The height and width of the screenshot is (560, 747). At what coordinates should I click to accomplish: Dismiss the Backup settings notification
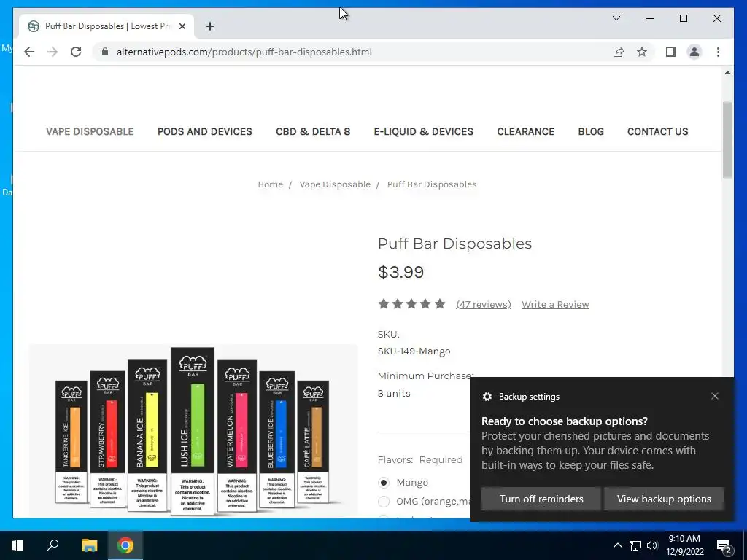[x=715, y=396]
